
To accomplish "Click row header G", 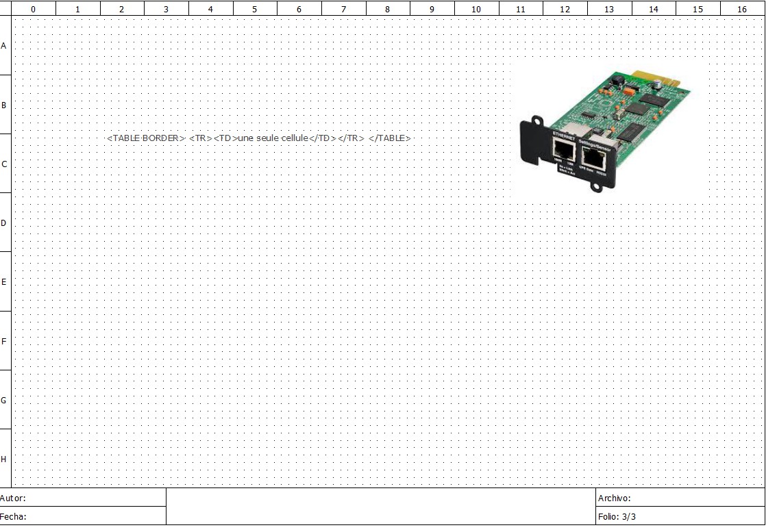I will click(x=5, y=400).
